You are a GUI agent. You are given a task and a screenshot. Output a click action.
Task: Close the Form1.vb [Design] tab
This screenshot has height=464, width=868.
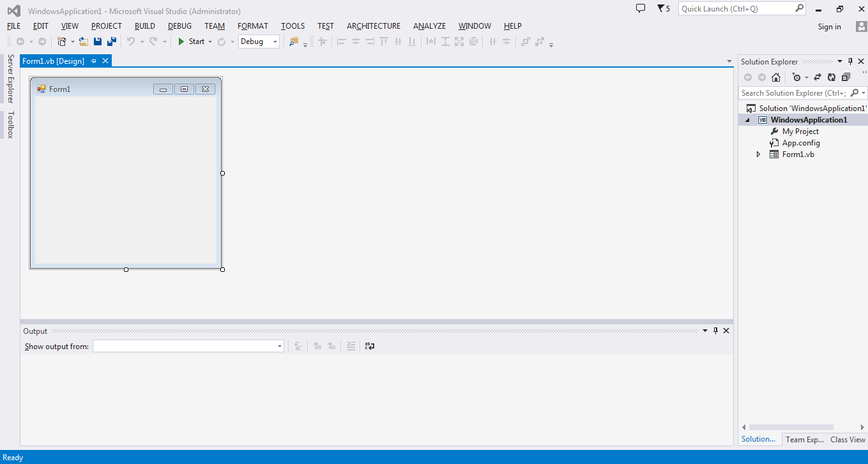[x=105, y=61]
